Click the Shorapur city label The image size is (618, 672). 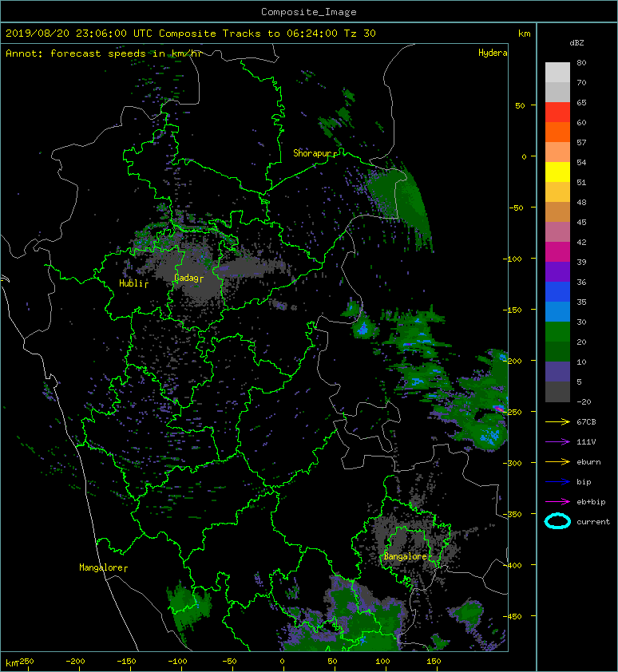(x=313, y=153)
